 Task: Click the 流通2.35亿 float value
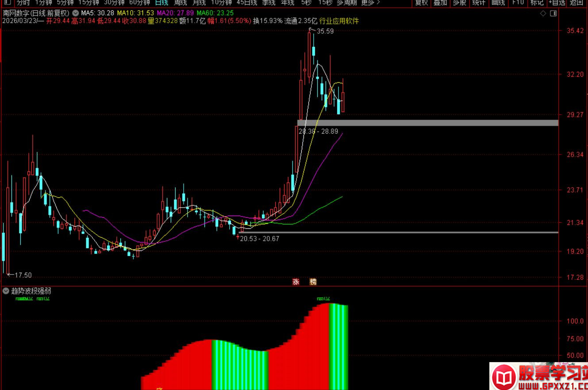pyautogui.click(x=300, y=21)
